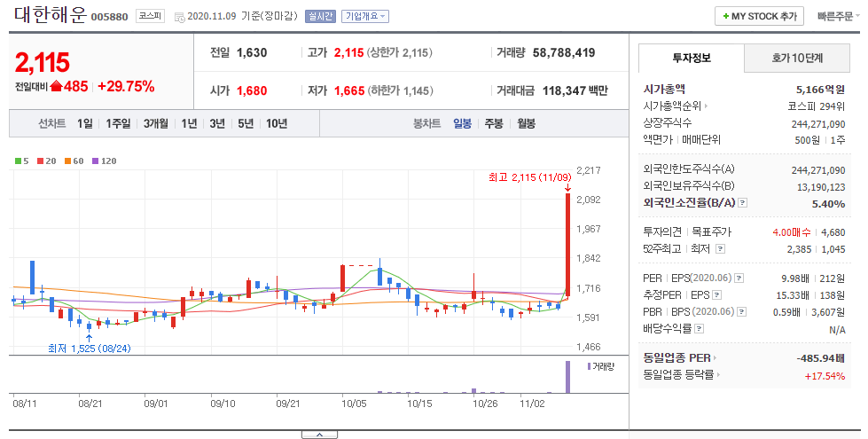The image size is (868, 439).
Task: Click the 동일업종 등락률 link
Action: tap(678, 375)
